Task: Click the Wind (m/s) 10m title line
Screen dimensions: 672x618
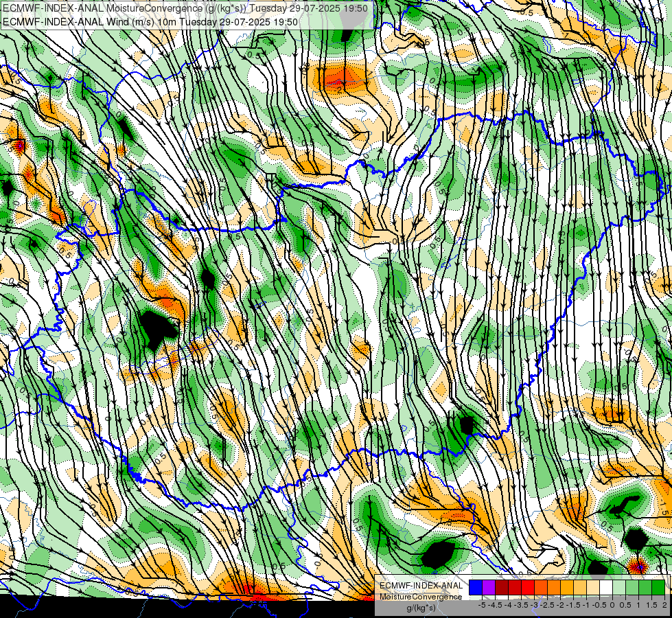Action: pos(150,21)
